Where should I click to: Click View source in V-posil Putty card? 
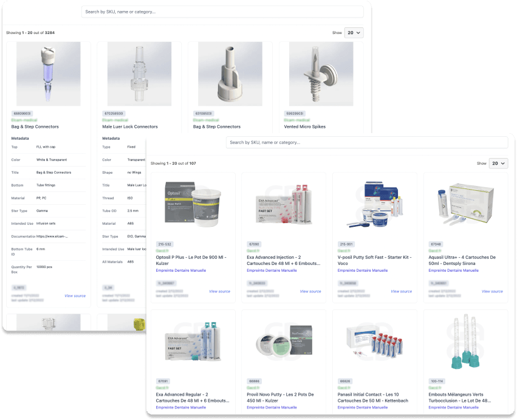click(x=402, y=292)
